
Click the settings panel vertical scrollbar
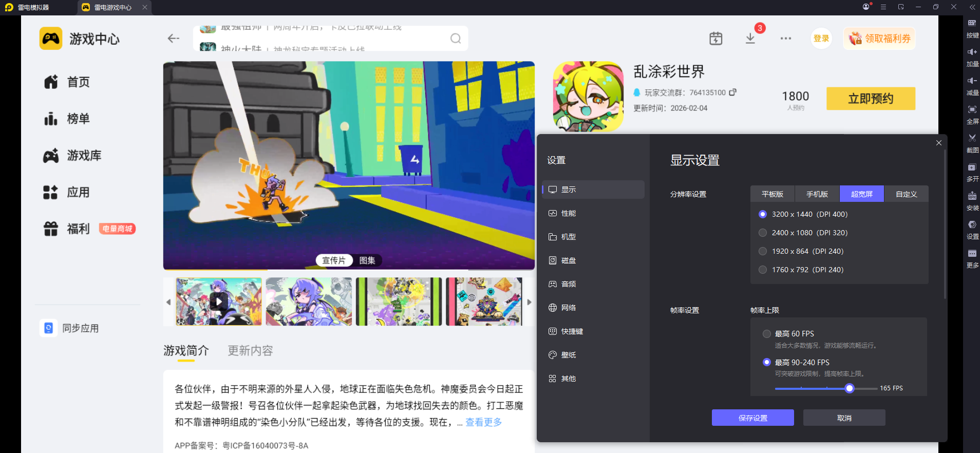coord(945,223)
